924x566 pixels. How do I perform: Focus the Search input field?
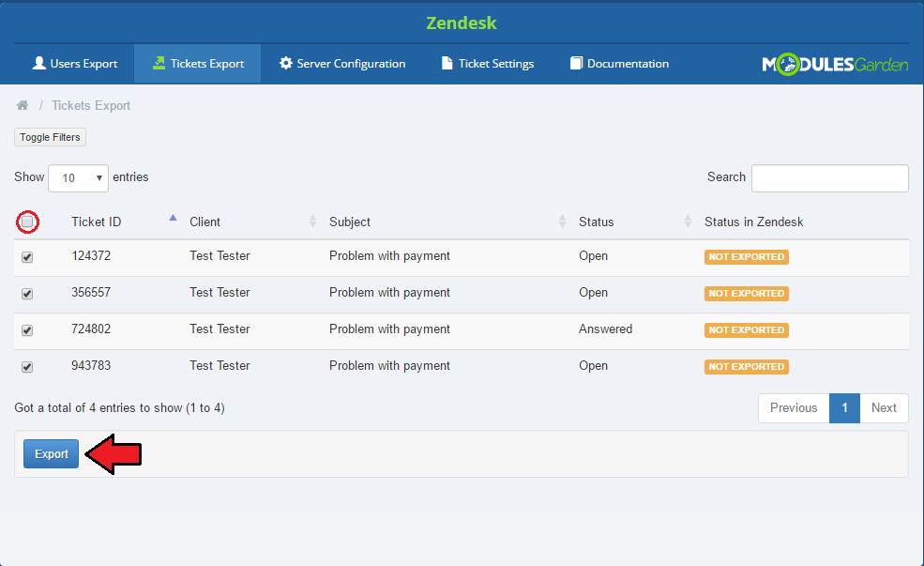click(829, 178)
